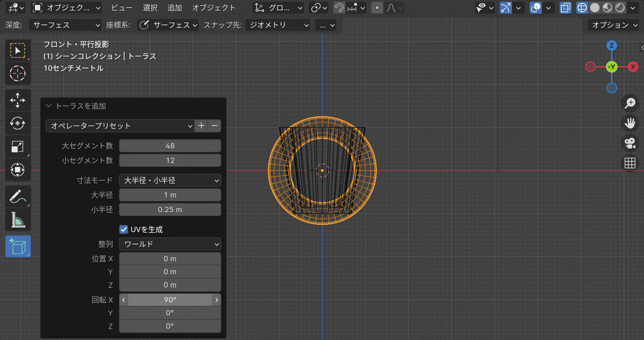
Task: Select the Move tool
Action: pos(18,100)
